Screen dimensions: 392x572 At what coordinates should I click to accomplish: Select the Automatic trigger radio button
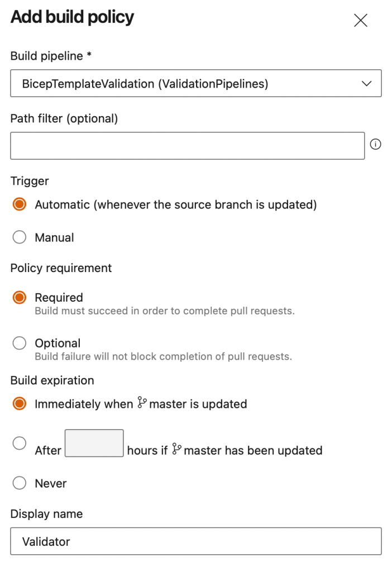click(20, 204)
